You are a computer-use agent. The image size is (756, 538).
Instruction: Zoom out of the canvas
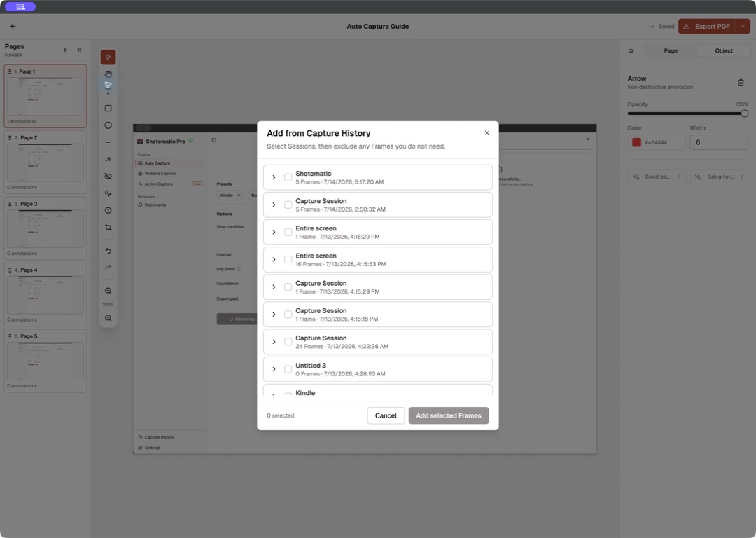tap(108, 318)
